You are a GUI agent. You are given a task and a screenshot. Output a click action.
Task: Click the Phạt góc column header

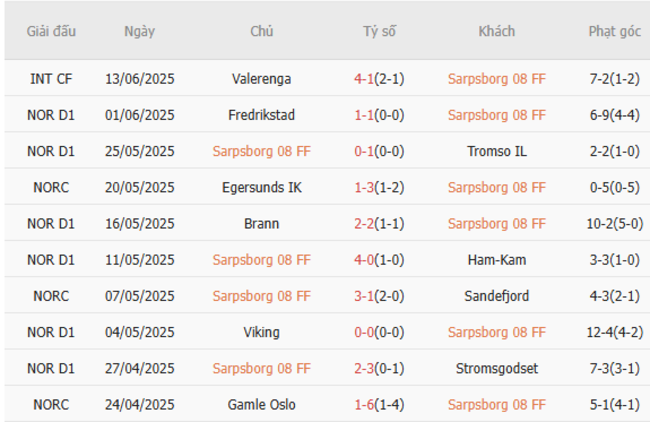click(x=614, y=31)
